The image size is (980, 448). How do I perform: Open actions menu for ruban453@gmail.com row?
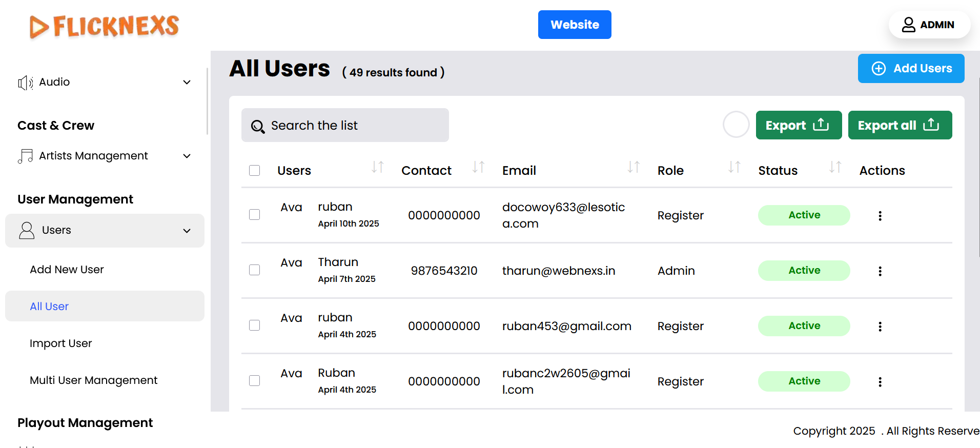click(880, 327)
